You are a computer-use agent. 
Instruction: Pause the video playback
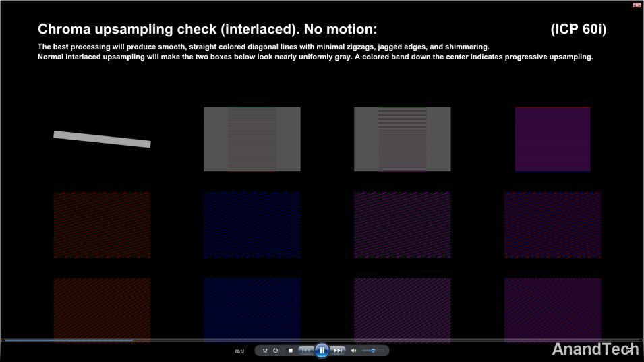[322, 351]
